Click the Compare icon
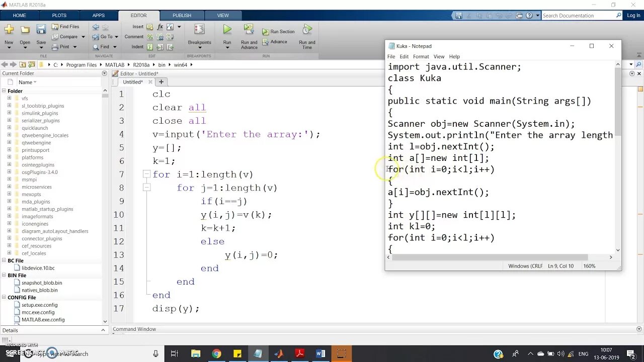The width and height of the screenshot is (644, 362). click(x=55, y=37)
